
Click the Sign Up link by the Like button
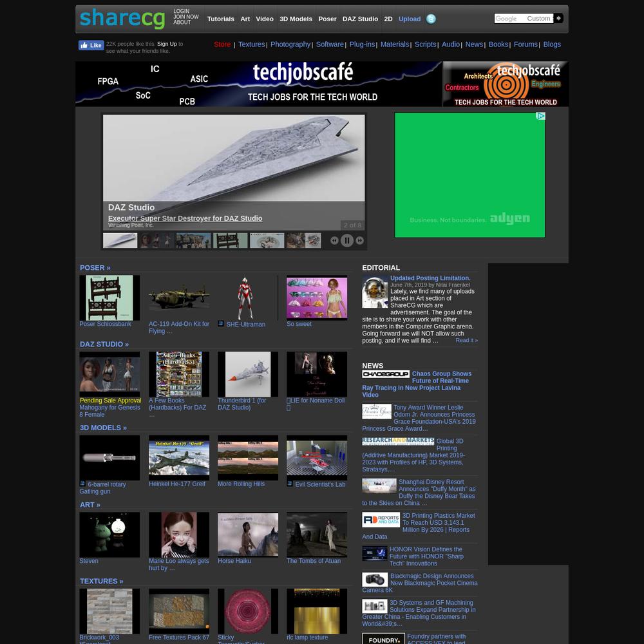tap(167, 44)
